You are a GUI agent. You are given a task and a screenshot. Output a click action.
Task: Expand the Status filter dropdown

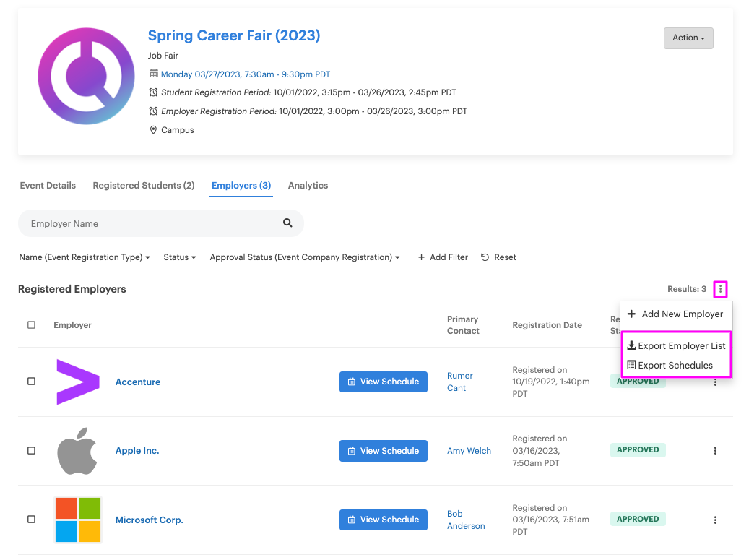[x=180, y=257]
